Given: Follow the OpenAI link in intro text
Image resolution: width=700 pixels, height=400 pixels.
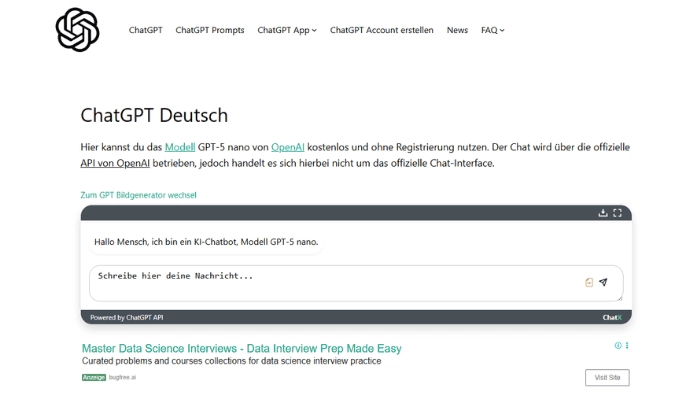Looking at the screenshot, I should point(288,147).
